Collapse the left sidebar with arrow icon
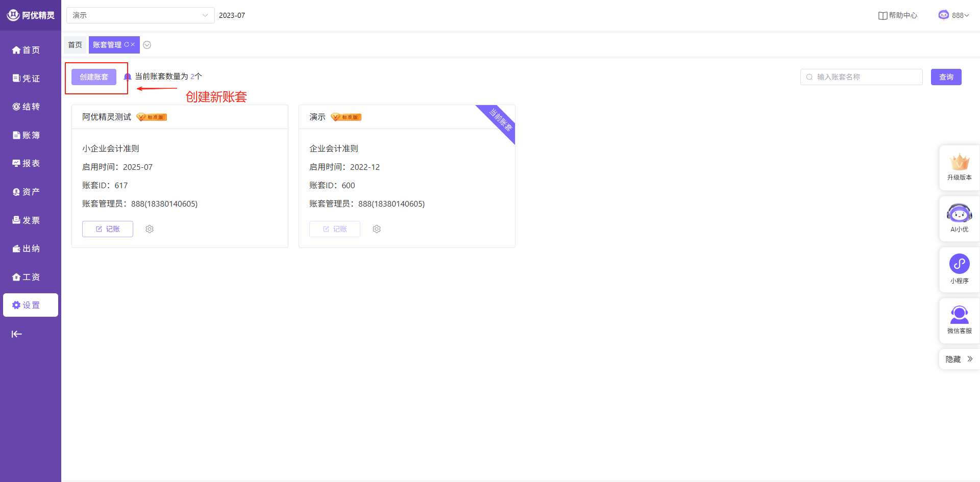The image size is (980, 482). point(17,334)
